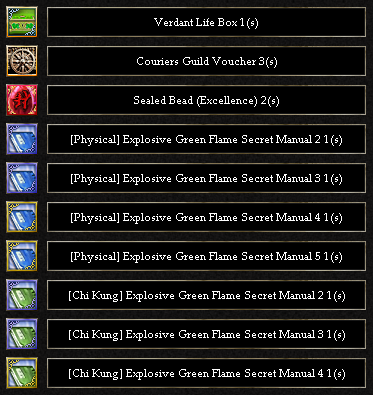Click the Verdant Life Box 1(s) label
Screen dimensions: 373x395
206,22
